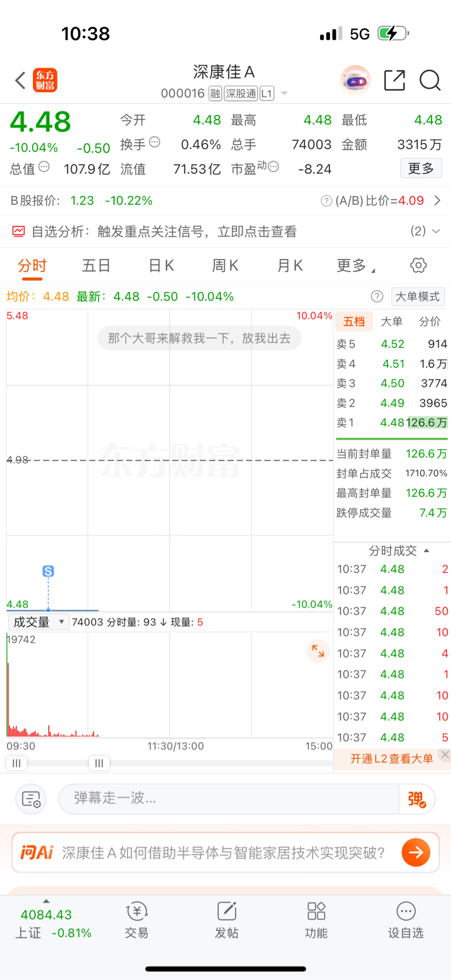Expand the 上证 index ticker arrow
The image size is (451, 980).
click(x=46, y=901)
